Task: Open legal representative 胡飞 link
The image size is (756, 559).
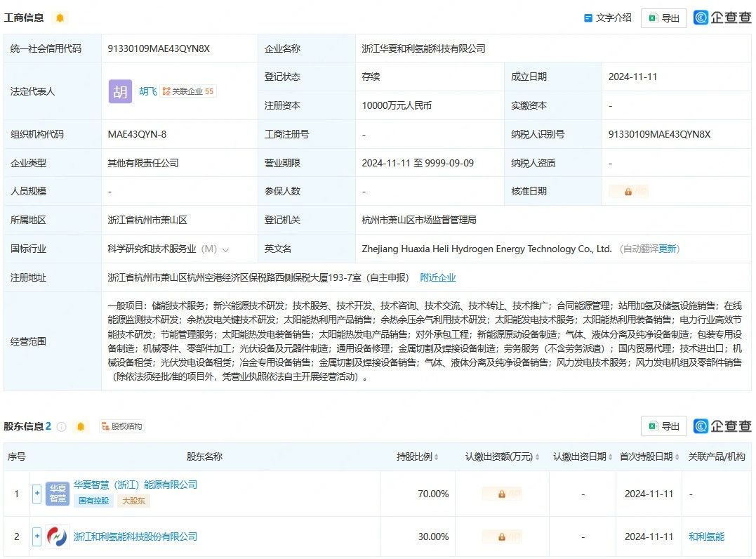Action: (x=148, y=91)
